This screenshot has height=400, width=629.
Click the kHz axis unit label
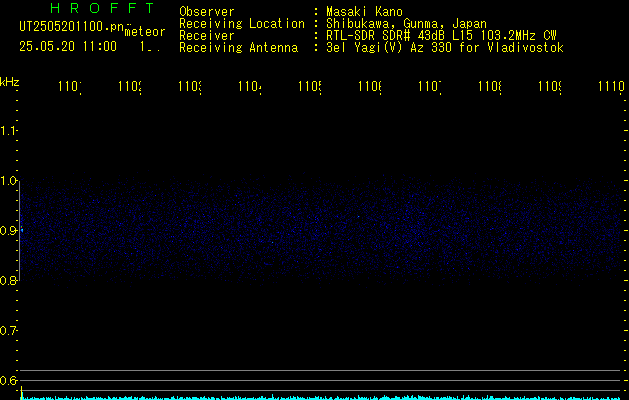[x=10, y=82]
